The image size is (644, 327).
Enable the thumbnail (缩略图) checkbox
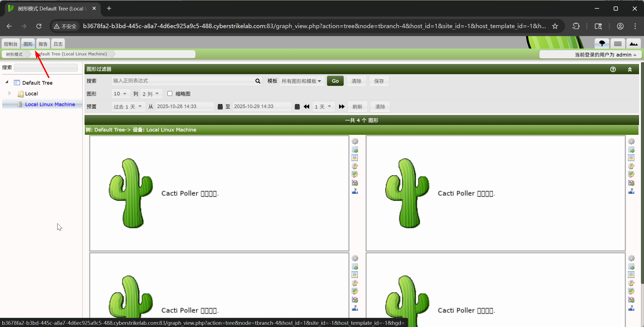coord(170,93)
